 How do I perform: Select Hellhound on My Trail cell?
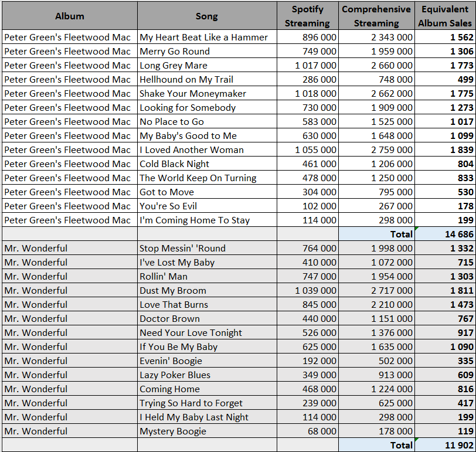207,79
